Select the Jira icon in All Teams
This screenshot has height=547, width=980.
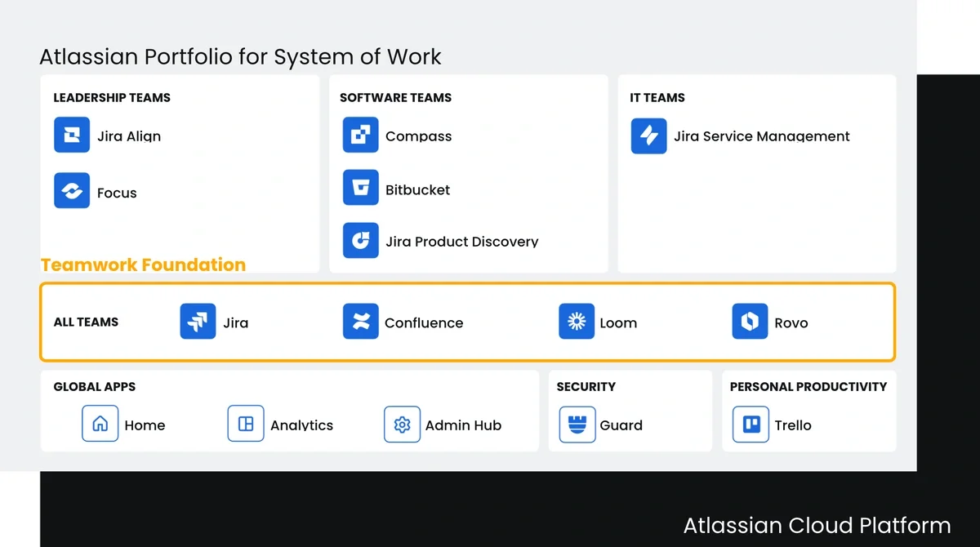coord(198,321)
